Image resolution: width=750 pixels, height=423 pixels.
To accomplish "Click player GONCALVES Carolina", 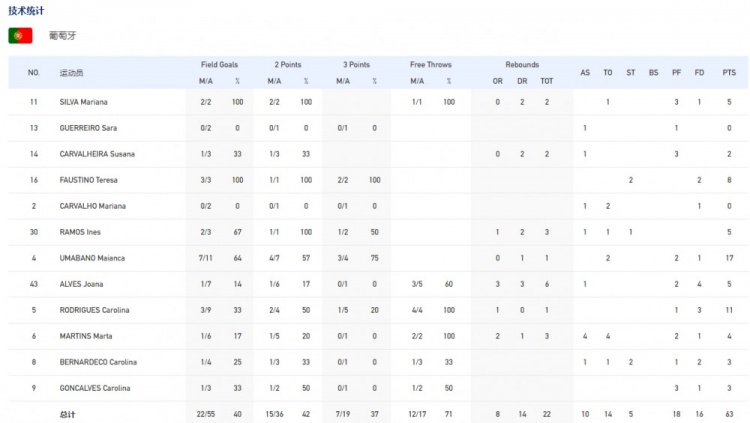I will [x=95, y=388].
